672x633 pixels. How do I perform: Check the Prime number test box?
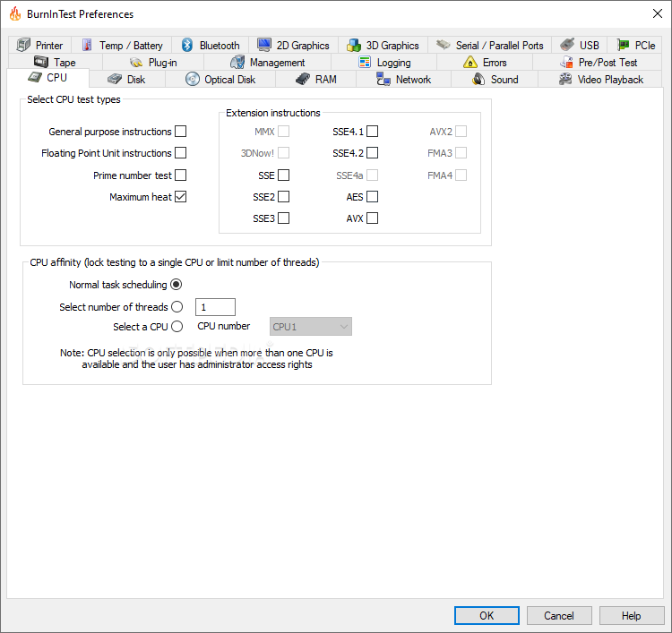pos(181,175)
